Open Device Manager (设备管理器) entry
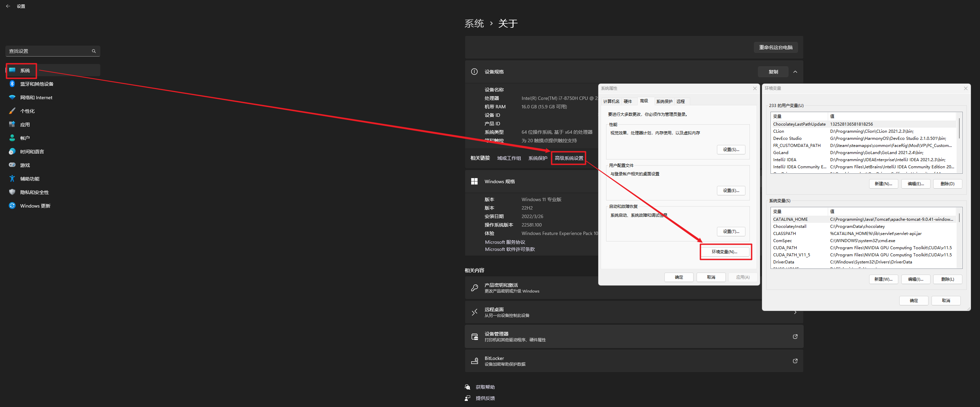The width and height of the screenshot is (980, 407). tap(634, 336)
